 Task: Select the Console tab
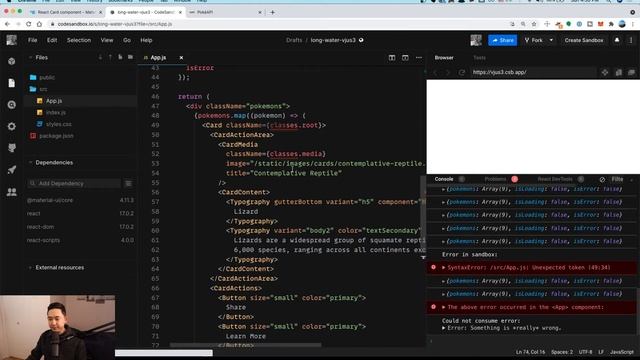[x=444, y=179]
